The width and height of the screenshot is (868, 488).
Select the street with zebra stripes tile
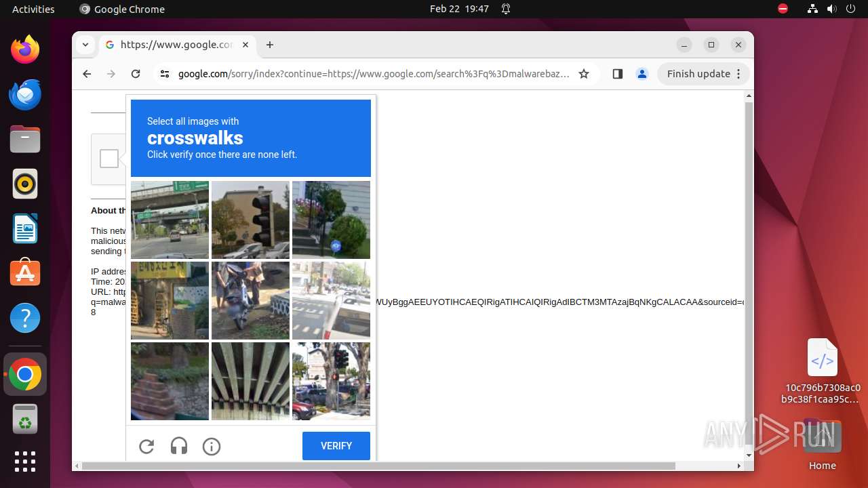(x=331, y=300)
